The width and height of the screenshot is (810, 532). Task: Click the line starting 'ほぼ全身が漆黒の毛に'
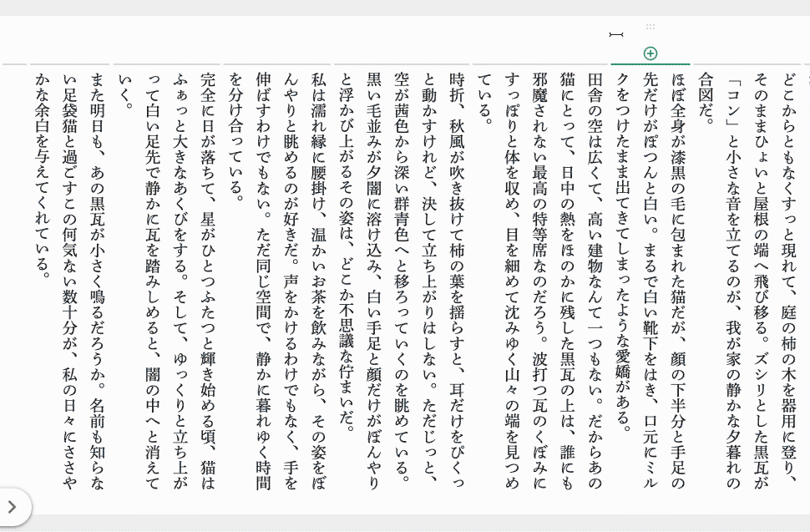click(678, 281)
